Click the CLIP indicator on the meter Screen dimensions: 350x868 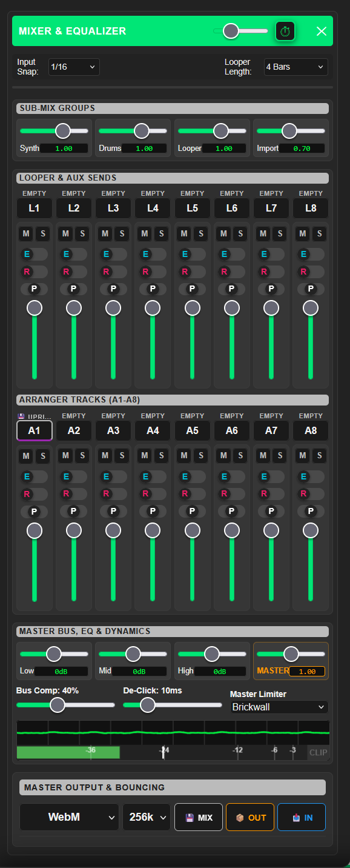click(x=319, y=752)
